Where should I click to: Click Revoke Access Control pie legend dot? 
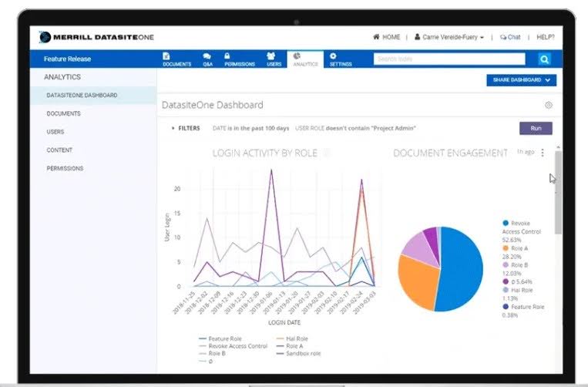pos(506,223)
